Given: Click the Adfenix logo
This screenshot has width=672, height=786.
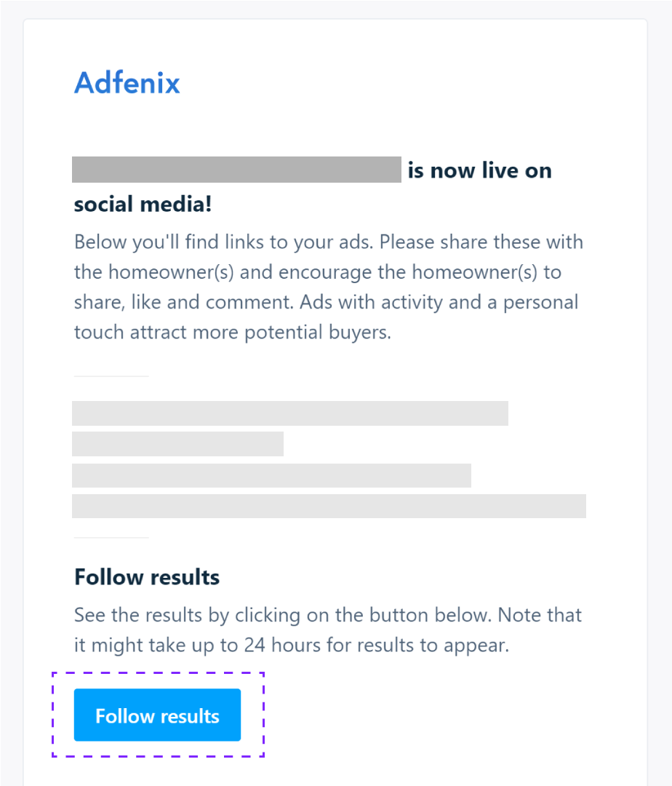Looking at the screenshot, I should pyautogui.click(x=127, y=83).
